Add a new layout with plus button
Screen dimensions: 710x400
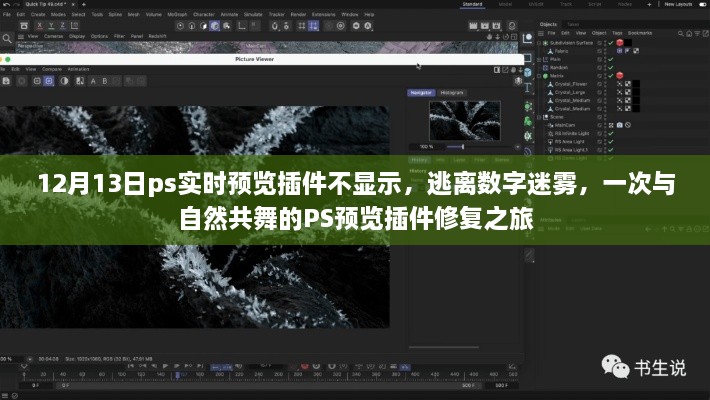[649, 4]
